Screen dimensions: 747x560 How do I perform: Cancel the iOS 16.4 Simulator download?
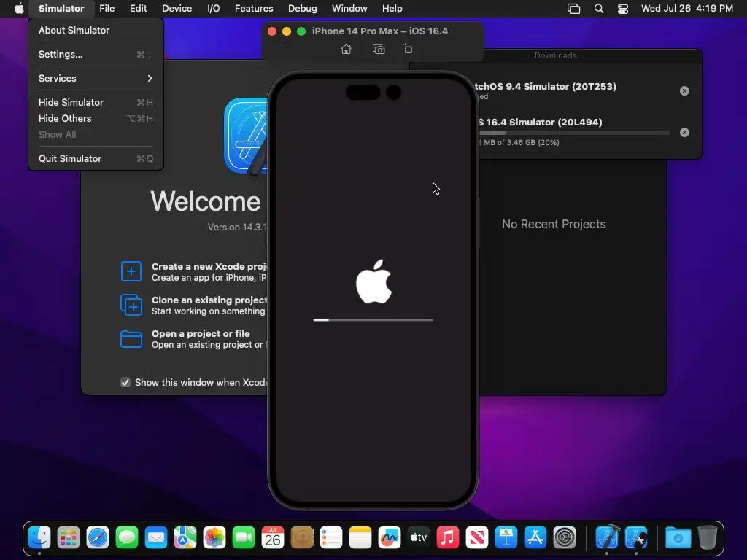(684, 133)
